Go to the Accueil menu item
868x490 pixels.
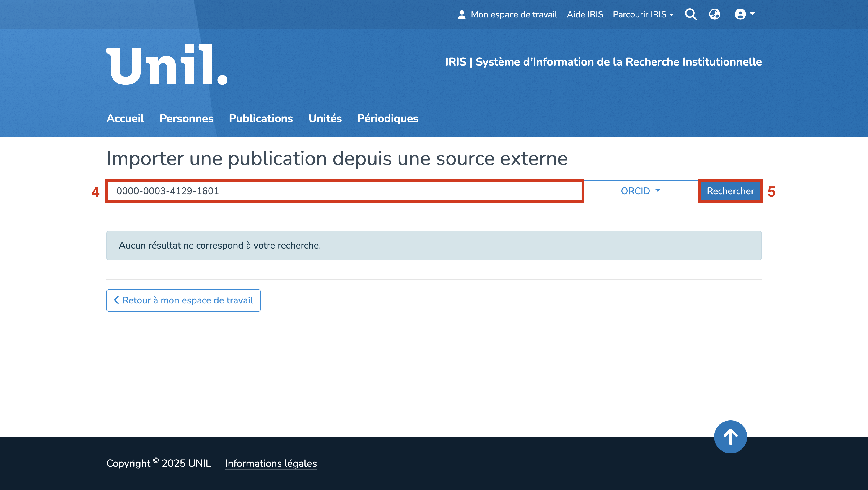[125, 119]
